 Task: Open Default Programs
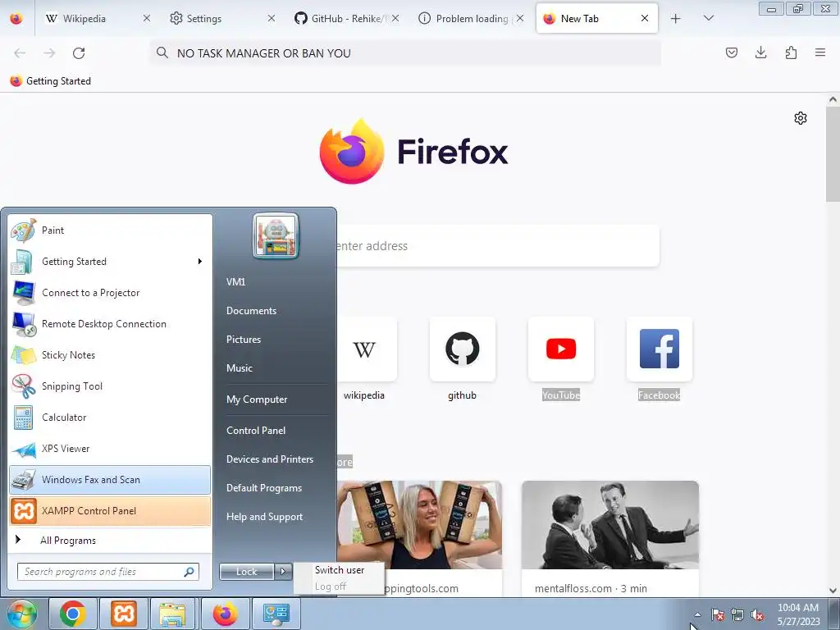coord(264,488)
